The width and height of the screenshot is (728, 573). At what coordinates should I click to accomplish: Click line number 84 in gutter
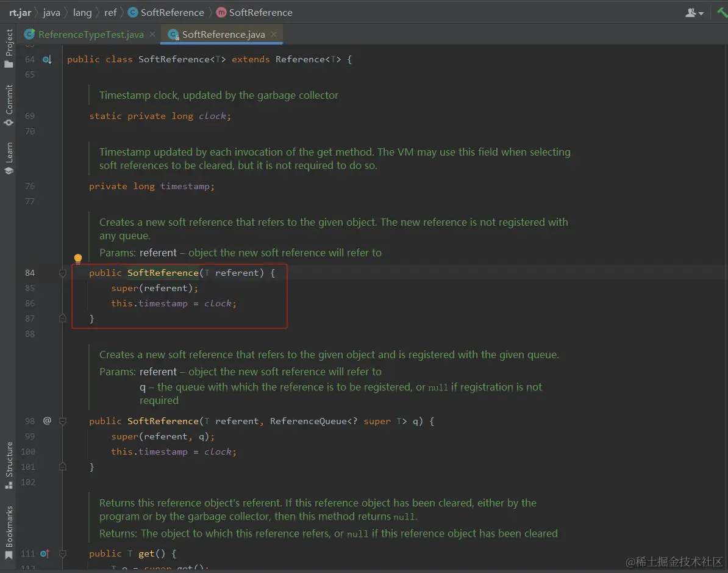30,273
